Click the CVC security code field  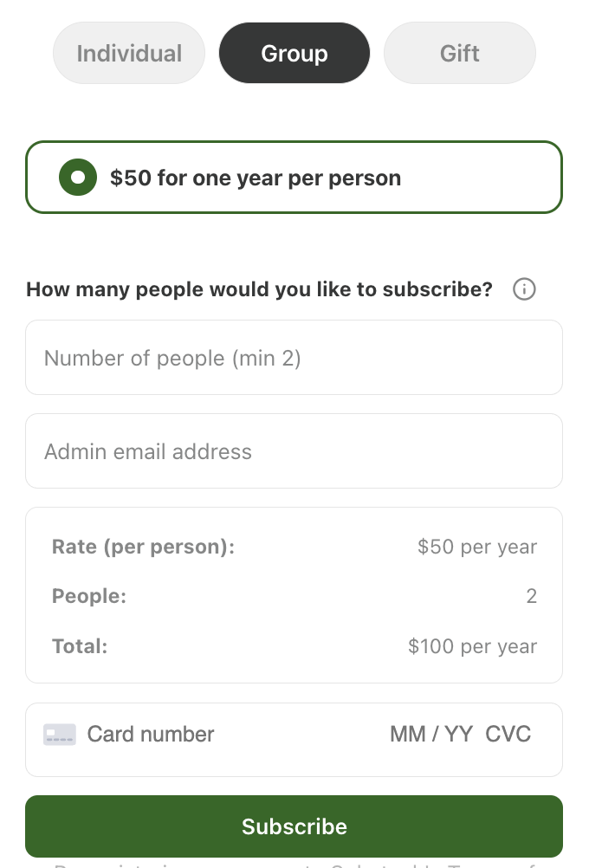click(x=509, y=734)
